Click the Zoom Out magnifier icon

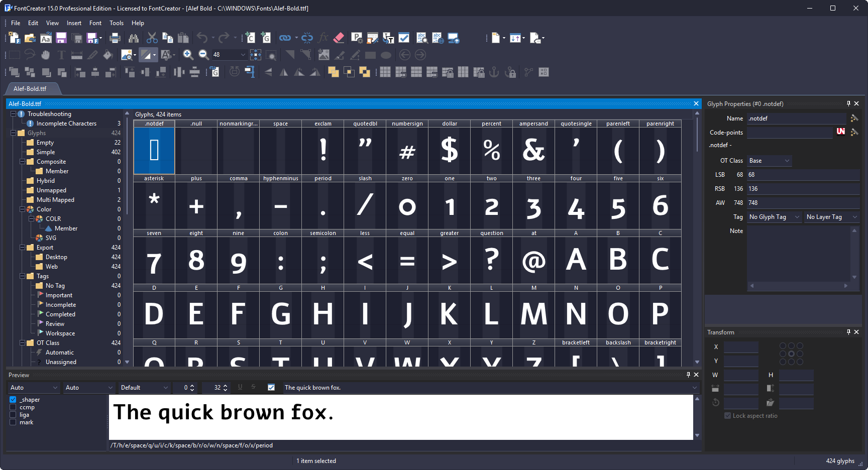(x=203, y=55)
